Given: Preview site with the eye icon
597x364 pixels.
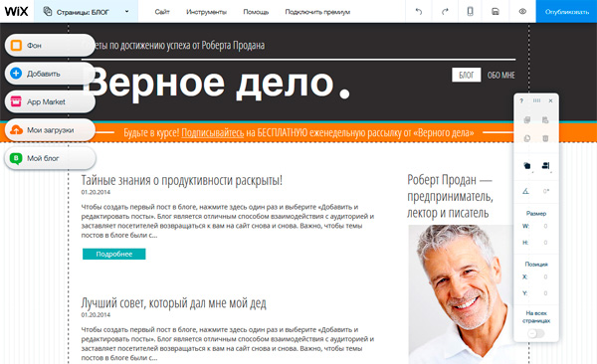Looking at the screenshot, I should coord(522,11).
